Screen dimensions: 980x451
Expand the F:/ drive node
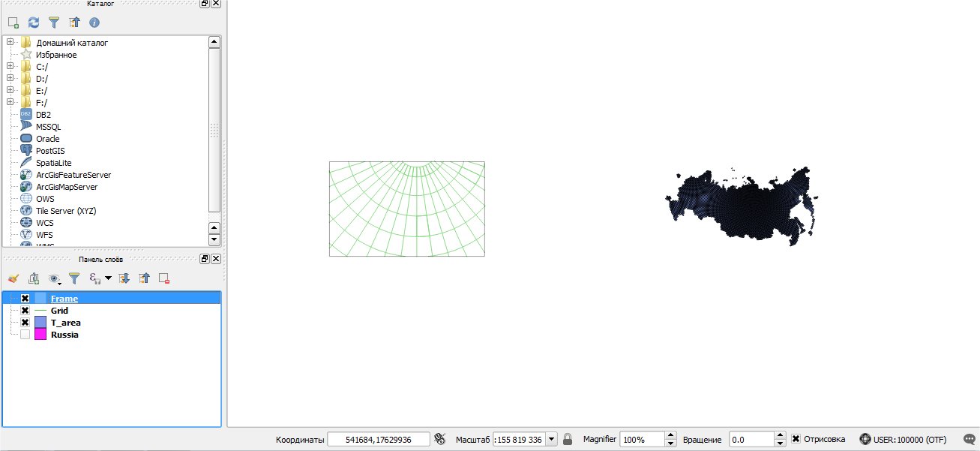coord(10,103)
